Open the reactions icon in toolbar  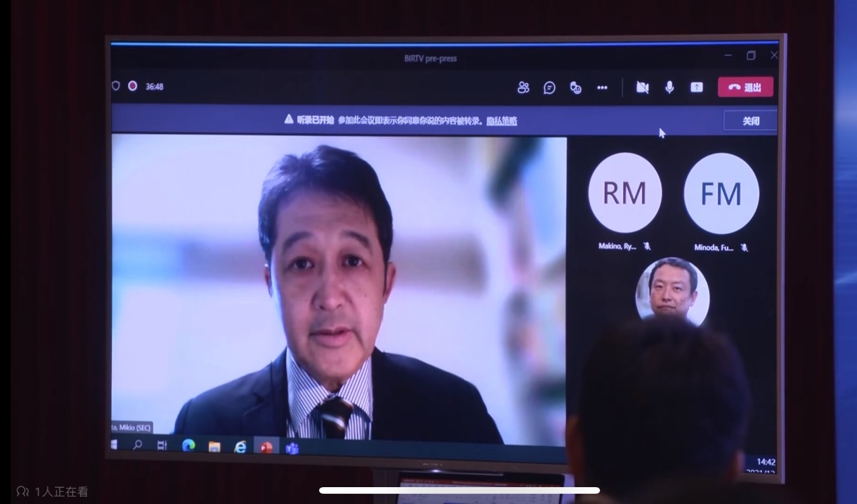(575, 88)
